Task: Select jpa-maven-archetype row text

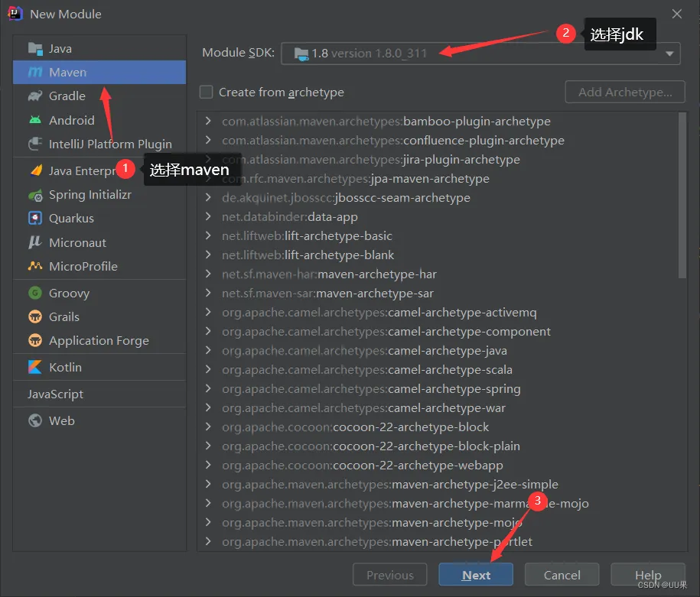Action: (x=356, y=178)
